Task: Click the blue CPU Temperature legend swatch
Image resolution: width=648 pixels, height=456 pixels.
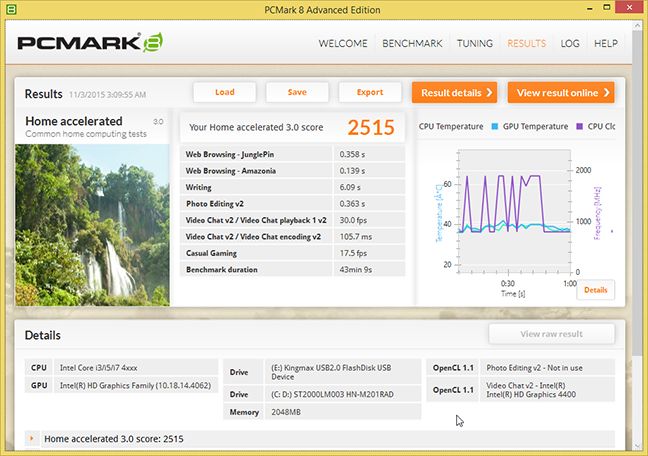Action: coord(494,127)
